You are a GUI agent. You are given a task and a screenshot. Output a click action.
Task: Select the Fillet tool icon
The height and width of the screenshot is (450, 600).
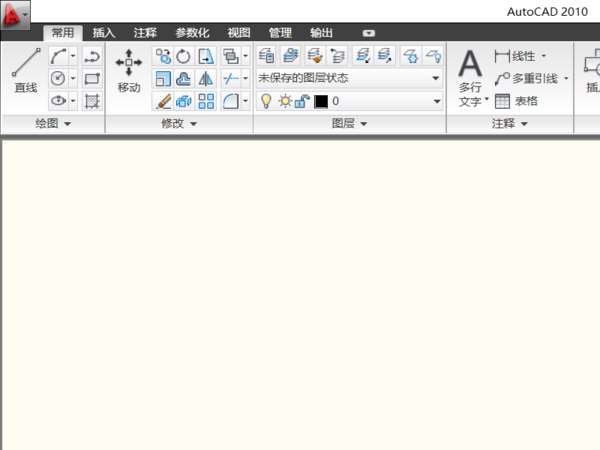click(231, 101)
